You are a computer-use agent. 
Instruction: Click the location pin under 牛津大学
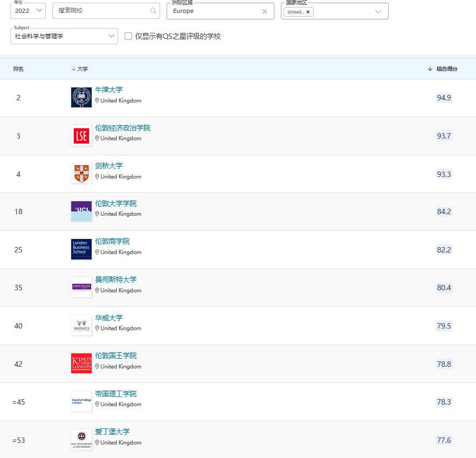pyautogui.click(x=97, y=100)
